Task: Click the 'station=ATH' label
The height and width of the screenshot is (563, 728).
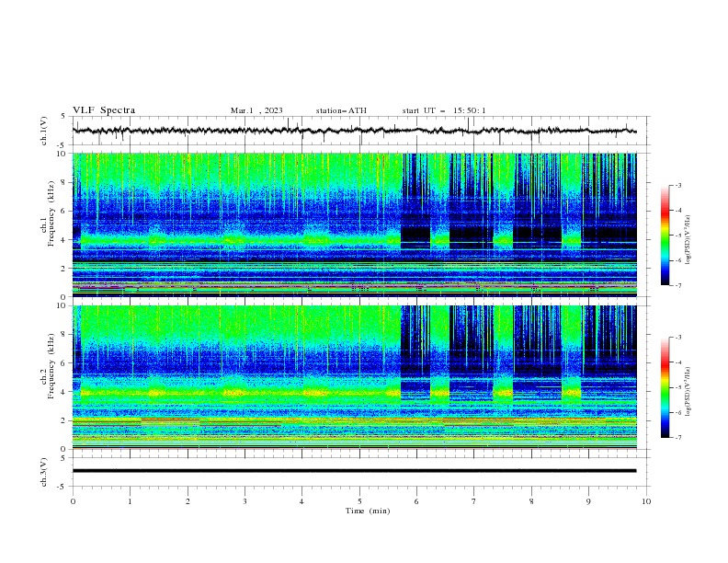Action: (341, 110)
